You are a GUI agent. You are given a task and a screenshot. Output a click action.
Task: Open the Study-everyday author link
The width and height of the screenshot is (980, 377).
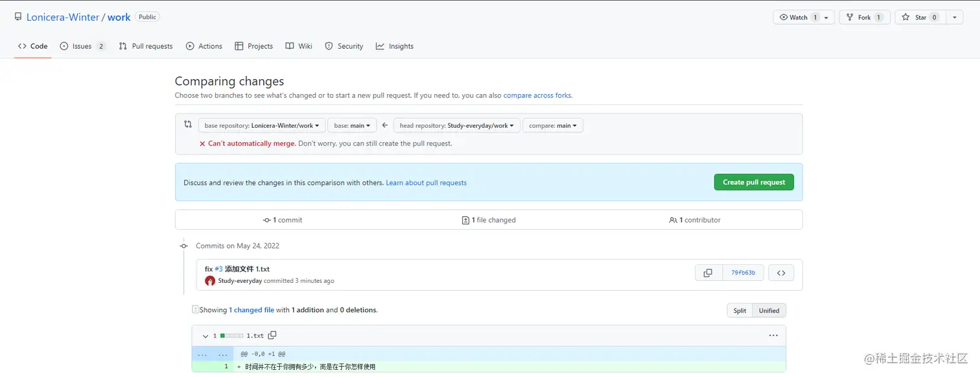(240, 281)
